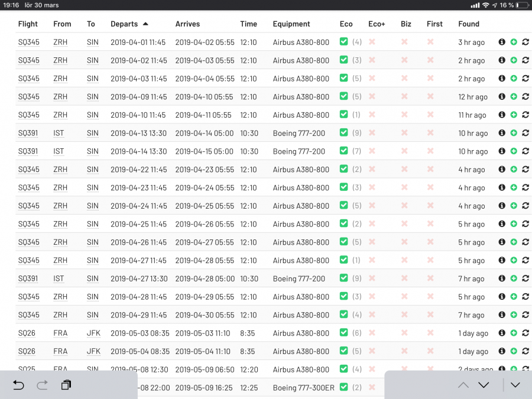Click Eco checkmark on 2019-04-10 SQ345 row
This screenshot has height=399, width=532.
coord(343,115)
